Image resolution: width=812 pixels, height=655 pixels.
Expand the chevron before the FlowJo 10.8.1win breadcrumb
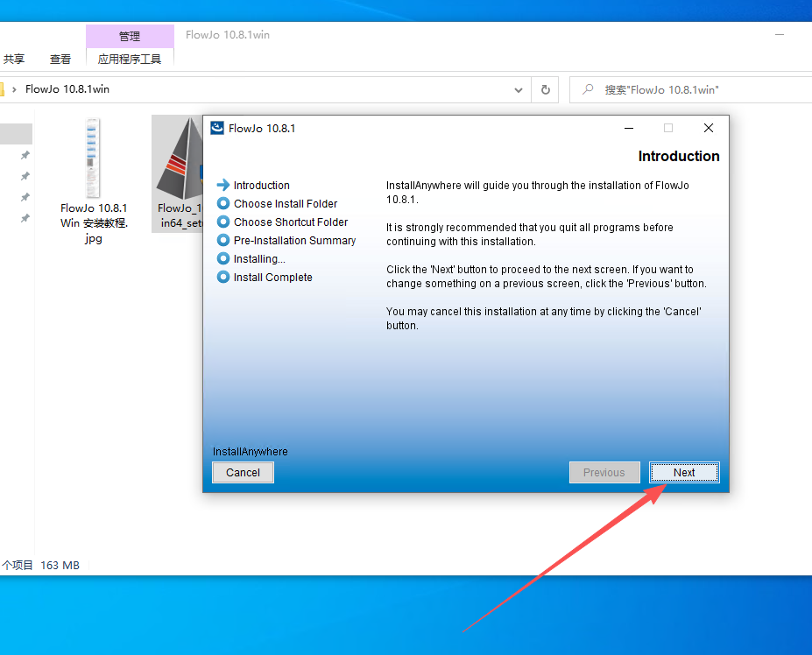(x=15, y=89)
